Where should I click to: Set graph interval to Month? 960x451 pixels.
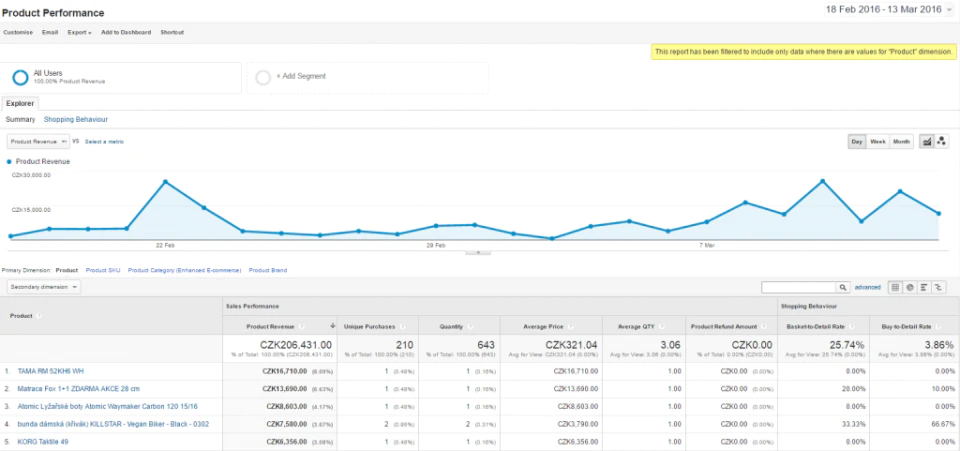(x=901, y=141)
